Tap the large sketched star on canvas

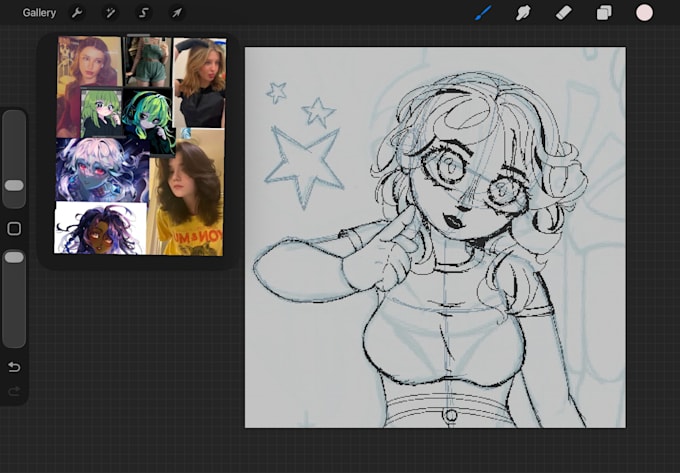point(304,166)
